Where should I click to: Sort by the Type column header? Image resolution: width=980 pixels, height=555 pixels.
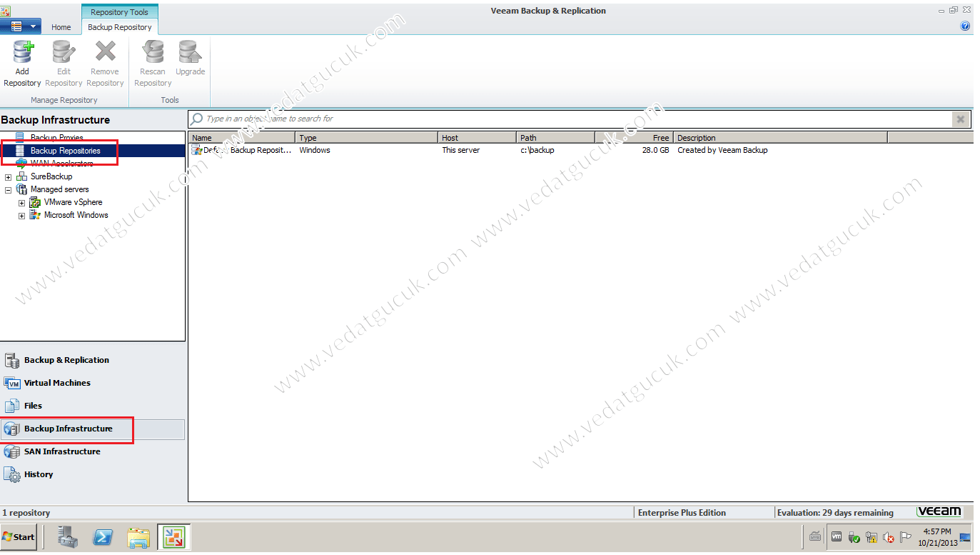point(367,138)
